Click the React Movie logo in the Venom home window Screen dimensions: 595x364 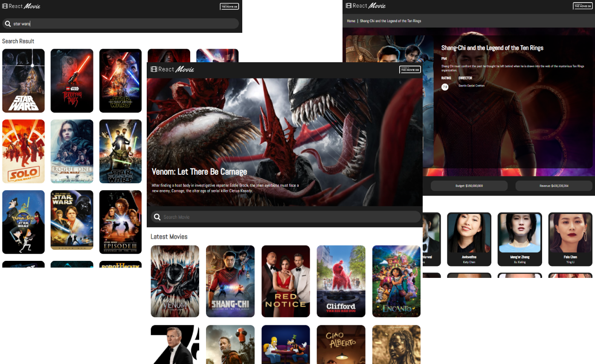(173, 69)
